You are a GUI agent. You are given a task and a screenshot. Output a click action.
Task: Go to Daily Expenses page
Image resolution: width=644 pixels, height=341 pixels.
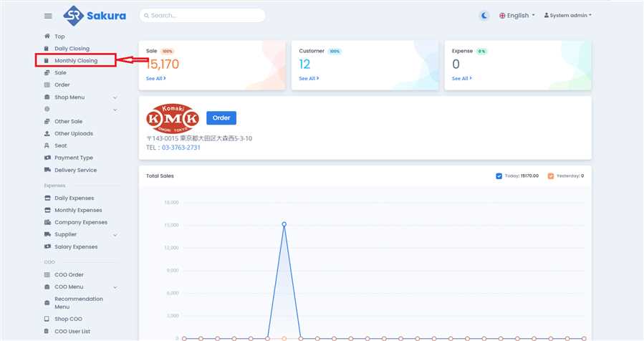74,198
